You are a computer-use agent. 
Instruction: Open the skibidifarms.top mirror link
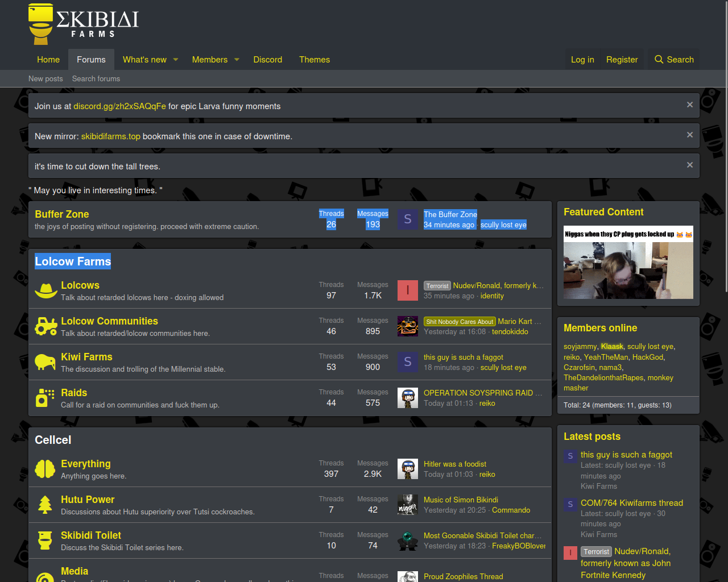[x=110, y=136]
